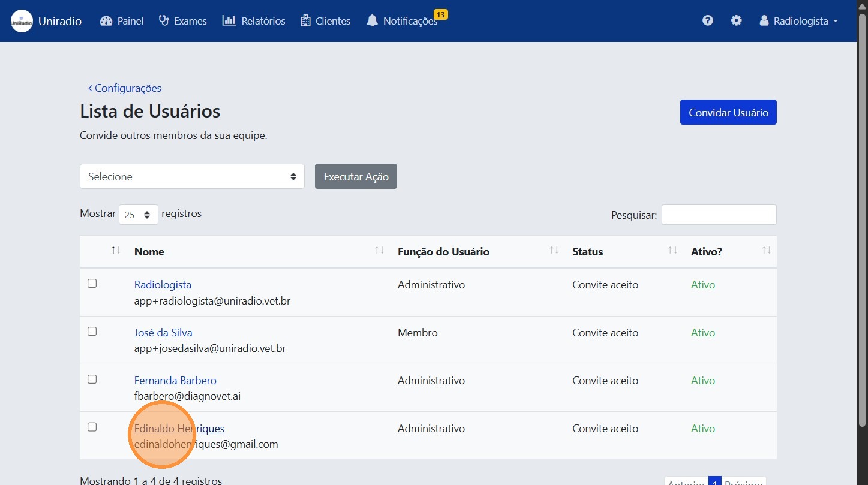Go to the Exames menu
This screenshot has height=485, width=868.
[x=183, y=21]
